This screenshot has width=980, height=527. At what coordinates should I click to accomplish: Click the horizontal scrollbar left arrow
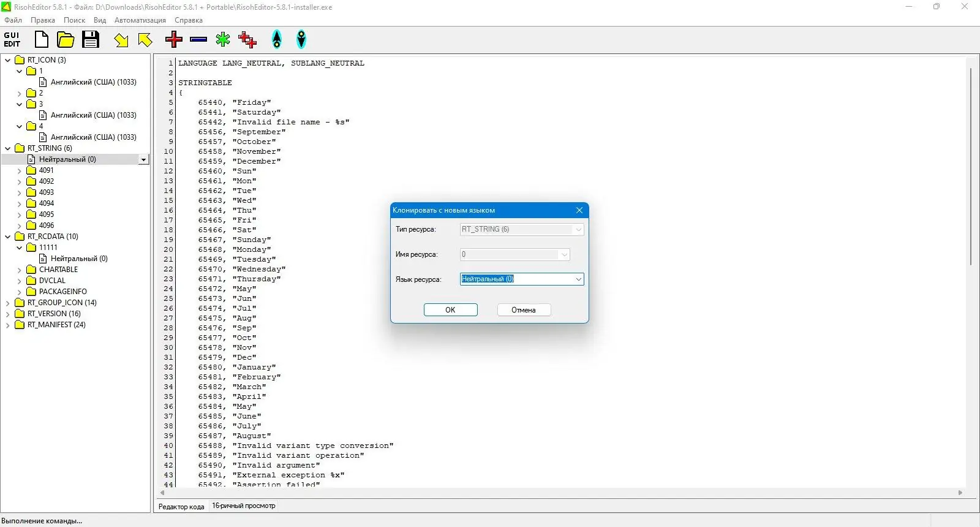162,493
